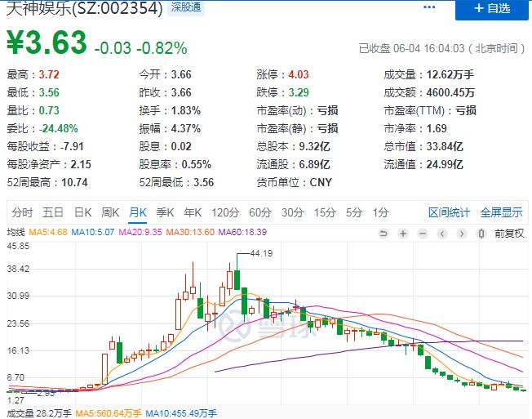Screen dimensions: 532x419
Task: Click the MA20:9.35 moving average label
Action: (x=140, y=232)
